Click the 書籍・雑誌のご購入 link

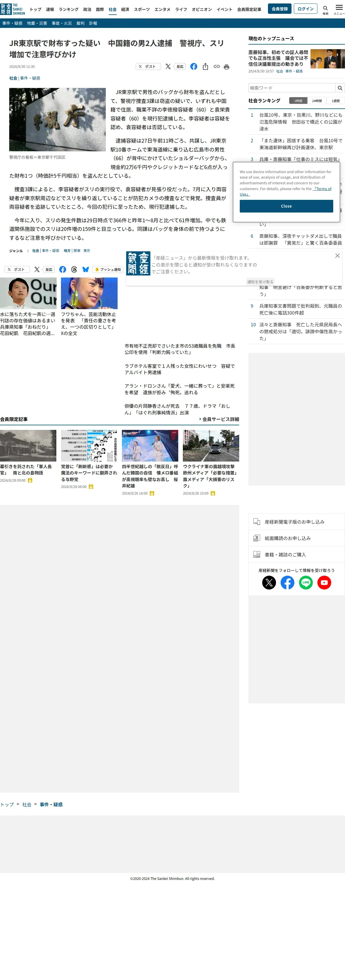pyautogui.click(x=297, y=555)
